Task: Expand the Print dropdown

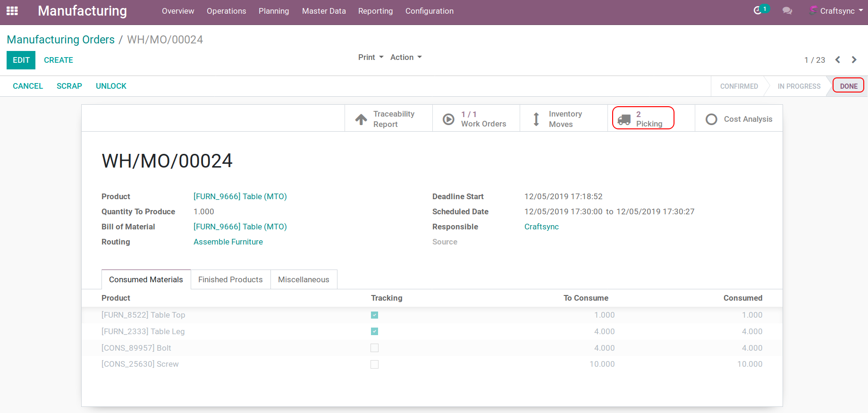Action: (x=371, y=57)
